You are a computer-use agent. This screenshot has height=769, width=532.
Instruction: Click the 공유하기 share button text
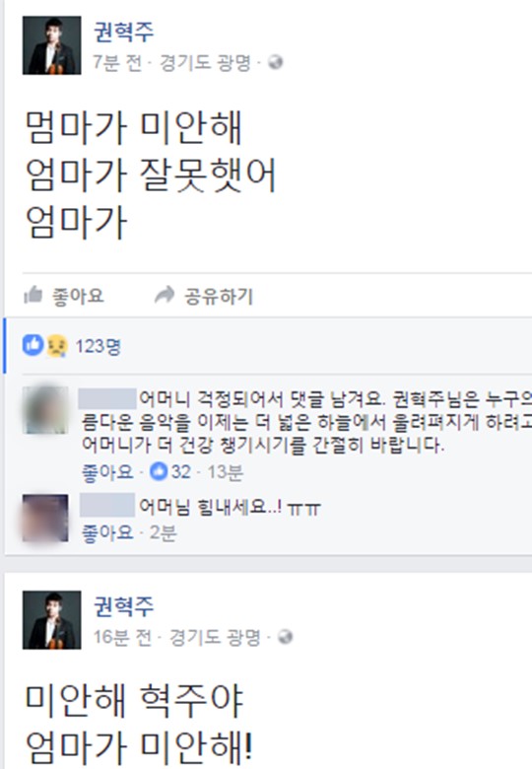(219, 296)
